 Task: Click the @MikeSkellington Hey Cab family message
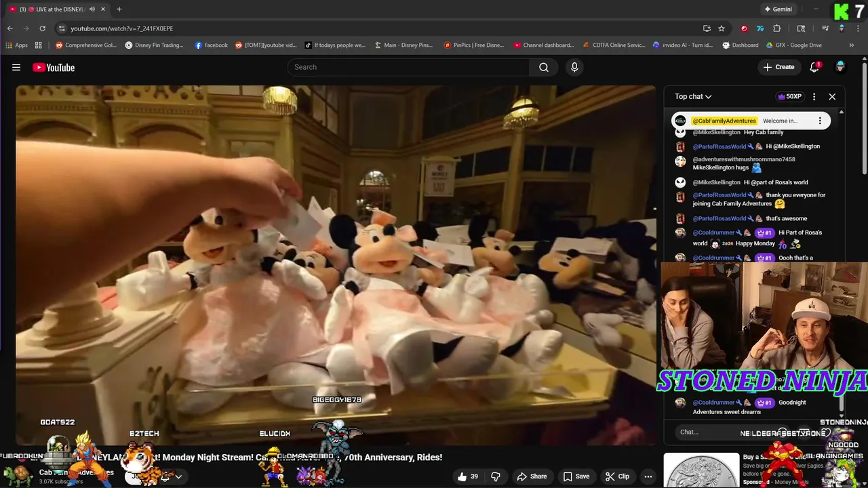[x=738, y=132]
